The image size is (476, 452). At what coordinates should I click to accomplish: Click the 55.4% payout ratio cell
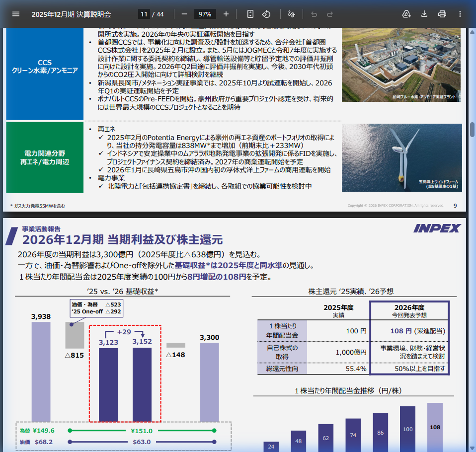pyautogui.click(x=356, y=369)
